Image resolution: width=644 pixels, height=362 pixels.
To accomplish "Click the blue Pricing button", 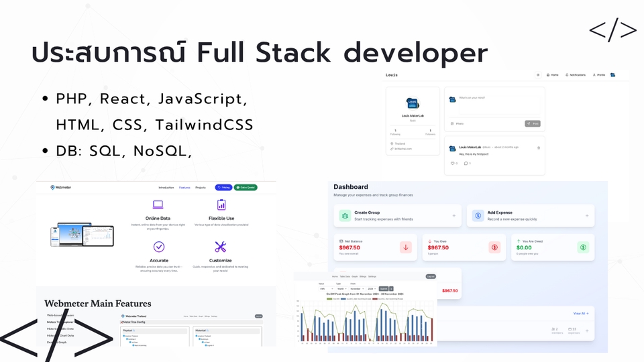I will coord(223,188).
